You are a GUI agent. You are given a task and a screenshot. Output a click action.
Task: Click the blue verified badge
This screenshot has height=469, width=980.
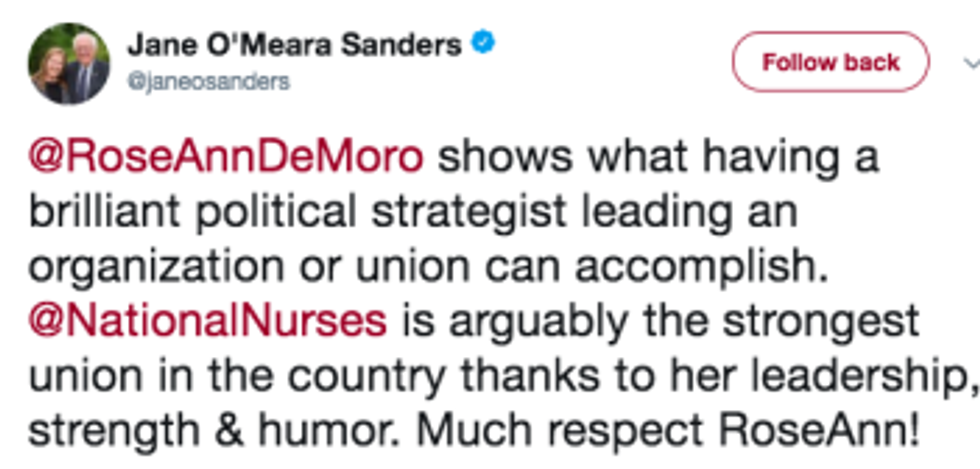tap(484, 44)
